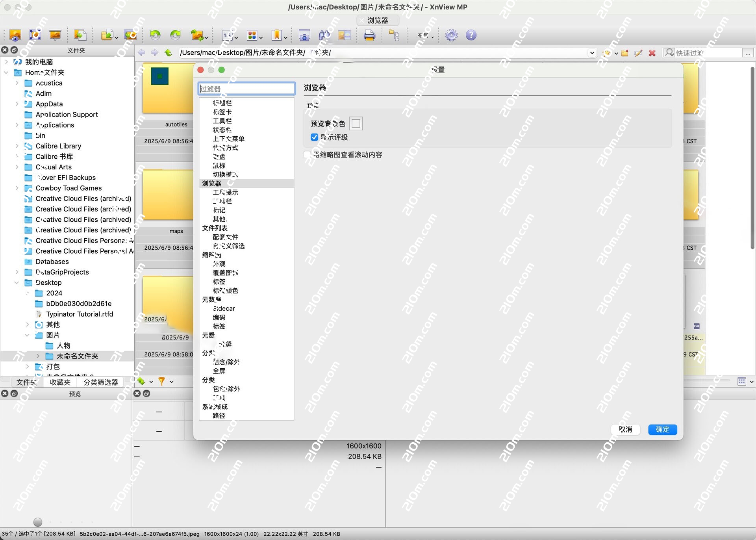The image size is (756, 540).
Task: Click the rotate left toolbar icon
Action: (155, 35)
